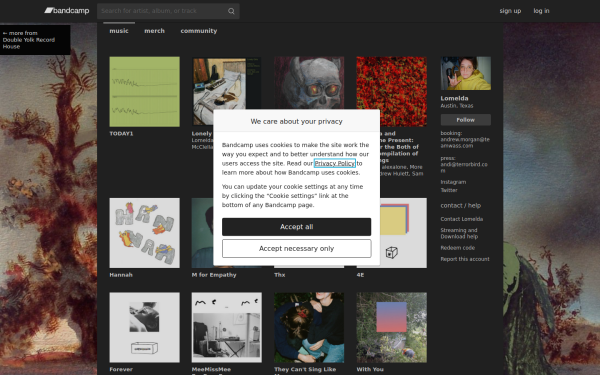Click the Forever album title

121,369
